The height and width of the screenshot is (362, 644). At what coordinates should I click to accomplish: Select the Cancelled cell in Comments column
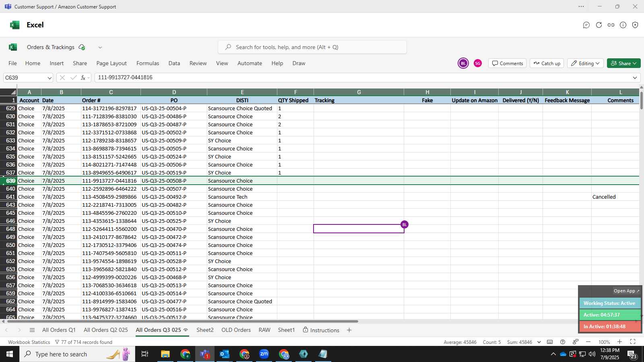point(615,197)
